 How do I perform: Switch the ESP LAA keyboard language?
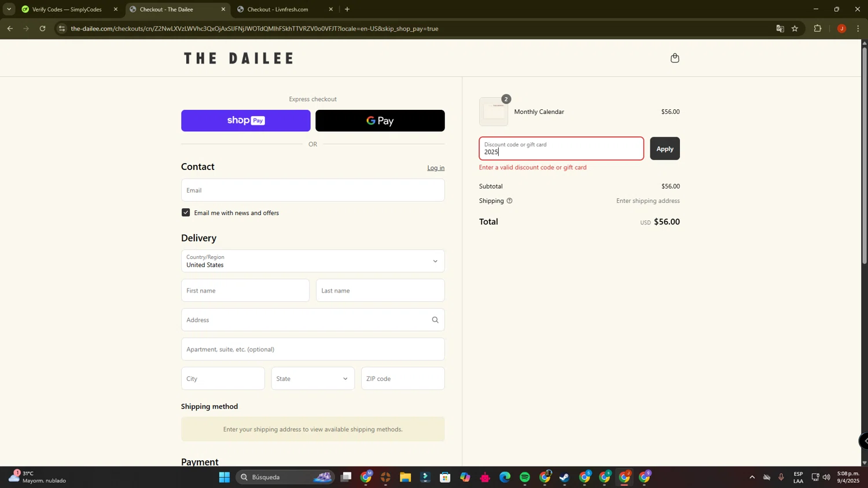click(798, 477)
